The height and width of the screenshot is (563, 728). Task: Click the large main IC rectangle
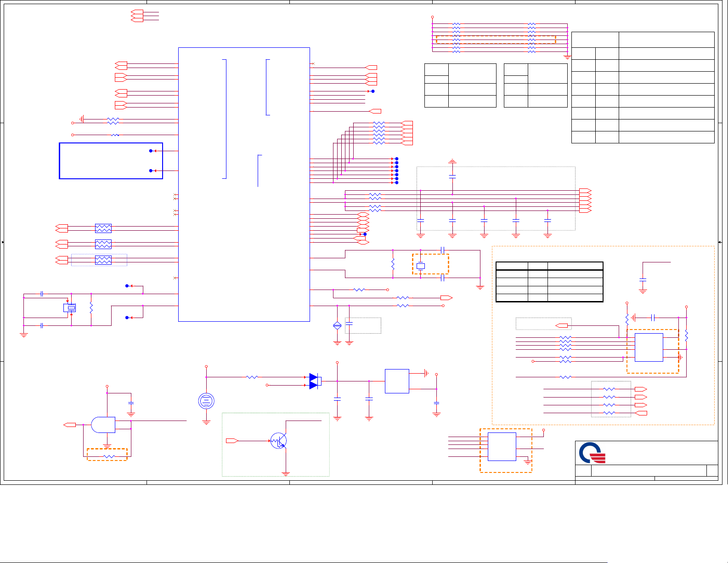244,184
